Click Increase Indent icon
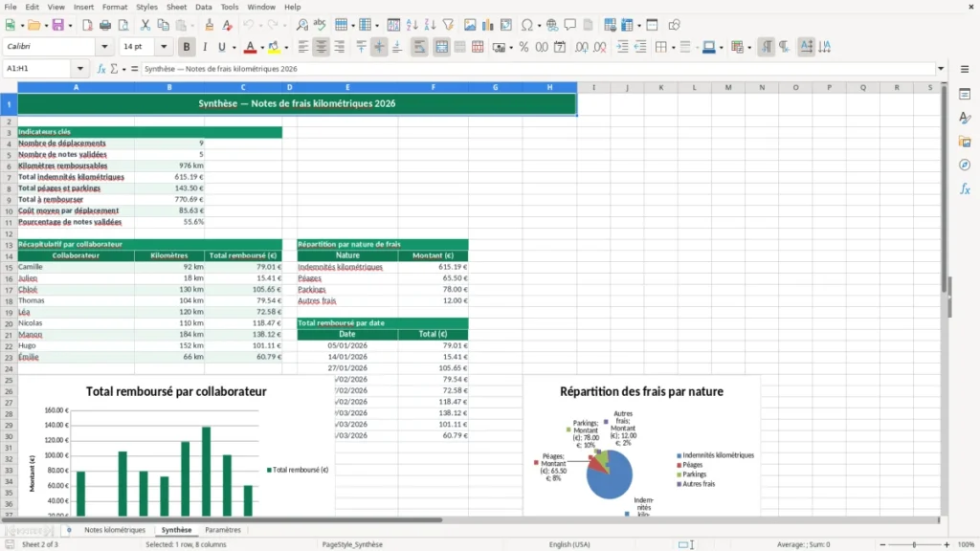980x551 pixels. [622, 47]
